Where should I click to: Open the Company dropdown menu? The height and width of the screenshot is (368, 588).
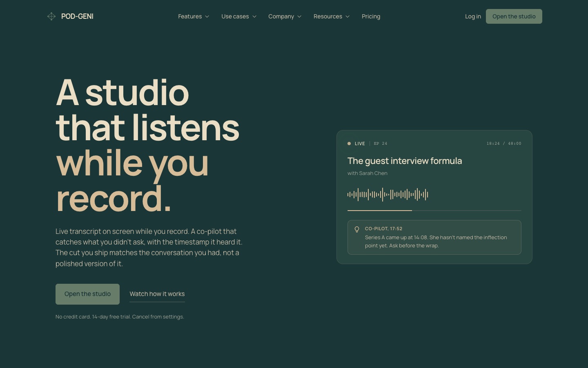point(285,16)
